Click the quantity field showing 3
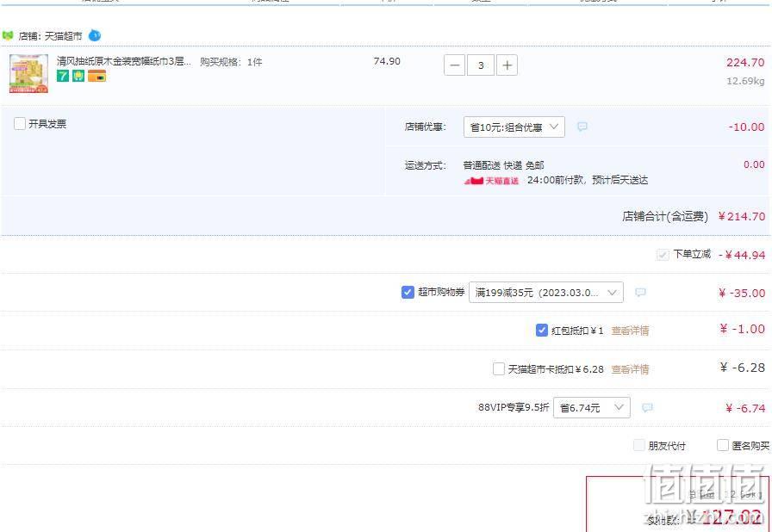Image resolution: width=772 pixels, height=532 pixels. [481, 65]
